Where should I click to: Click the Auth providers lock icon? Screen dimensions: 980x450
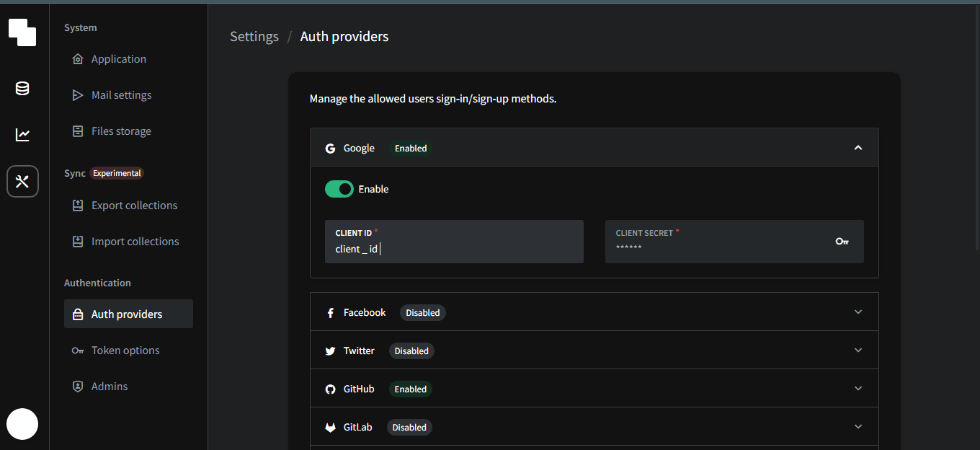point(78,314)
